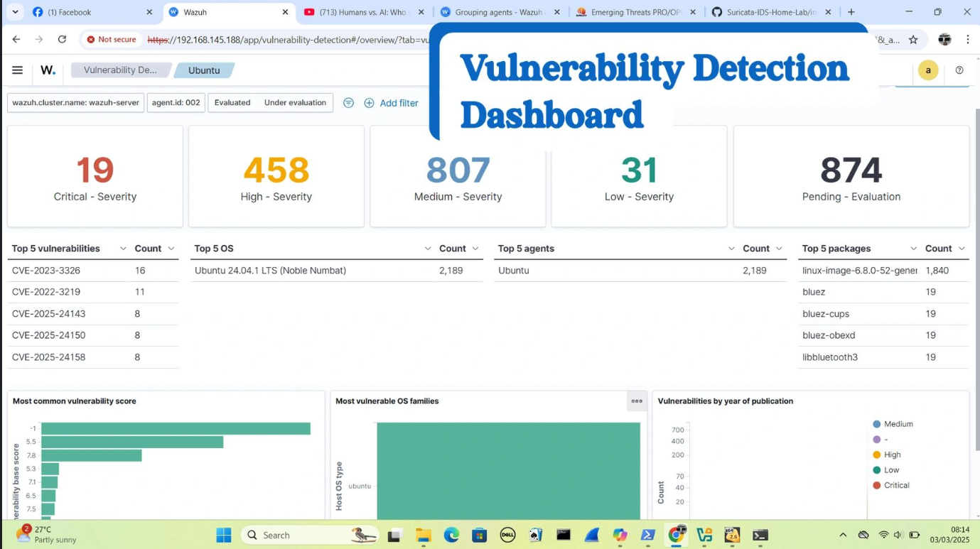Expand Count dropdown in Top 5 packages table
Screen dimensions: 980x549
(x=962, y=249)
